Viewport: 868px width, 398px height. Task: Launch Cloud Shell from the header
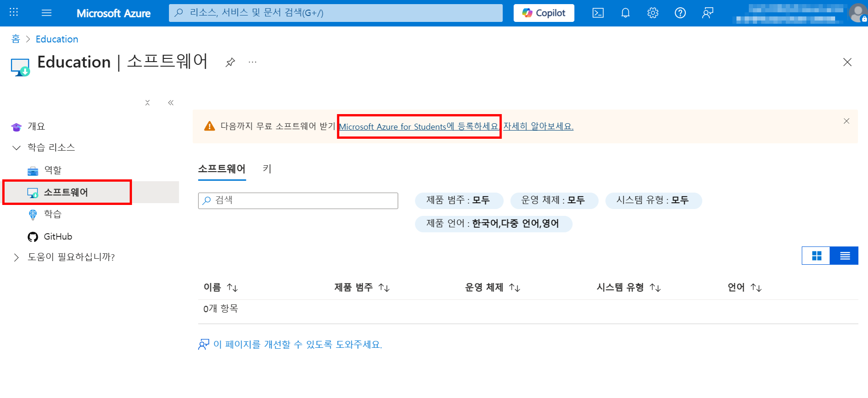click(598, 13)
